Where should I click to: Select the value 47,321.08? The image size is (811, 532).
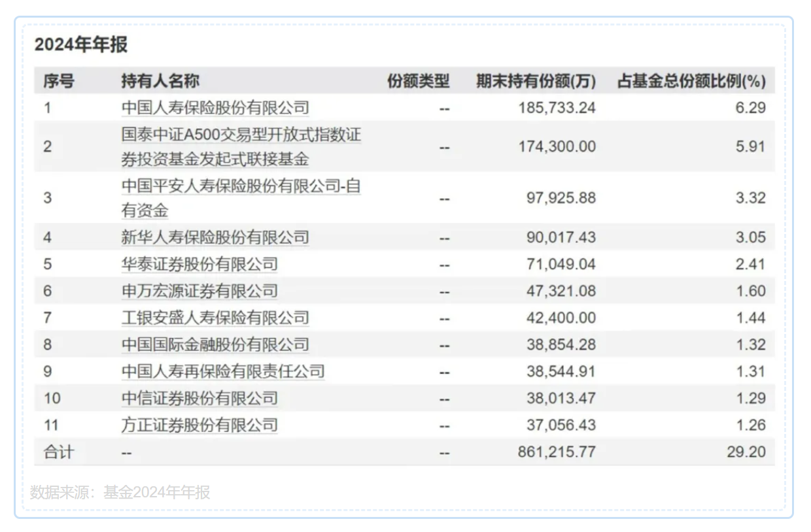click(561, 291)
